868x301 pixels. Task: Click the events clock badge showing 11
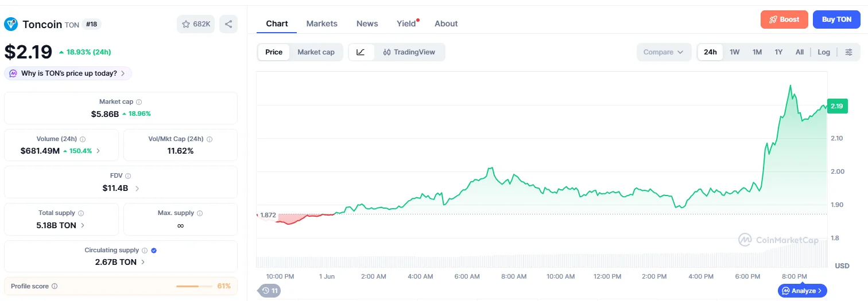click(269, 291)
